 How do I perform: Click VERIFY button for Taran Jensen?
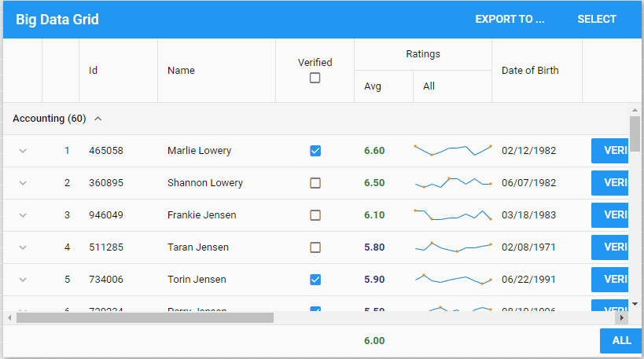click(610, 247)
